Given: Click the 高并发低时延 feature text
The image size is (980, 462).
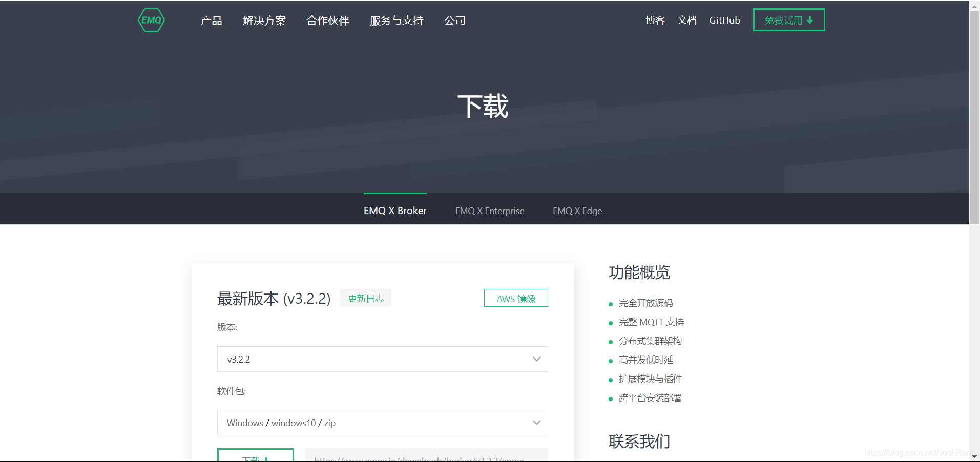Looking at the screenshot, I should (645, 360).
